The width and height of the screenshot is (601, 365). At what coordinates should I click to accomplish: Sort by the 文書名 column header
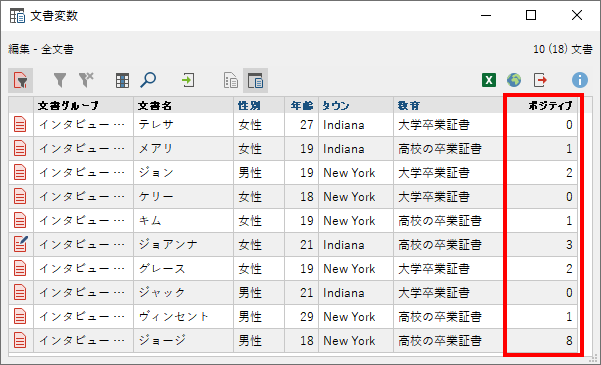(183, 105)
